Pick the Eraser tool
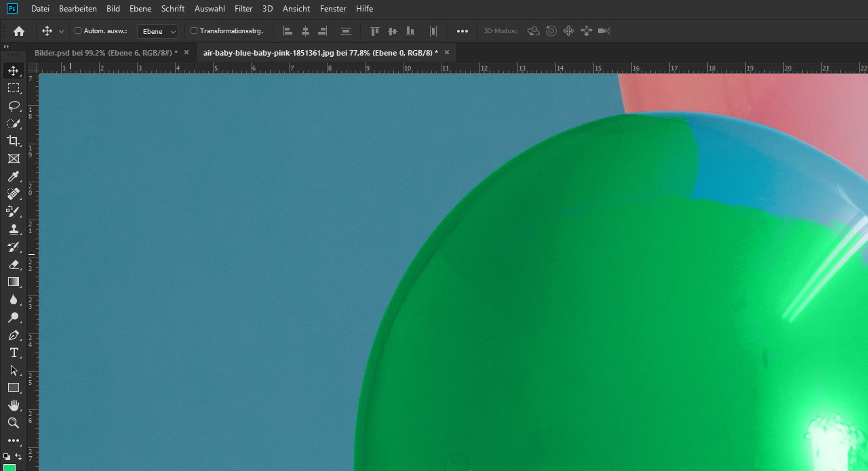 14,264
